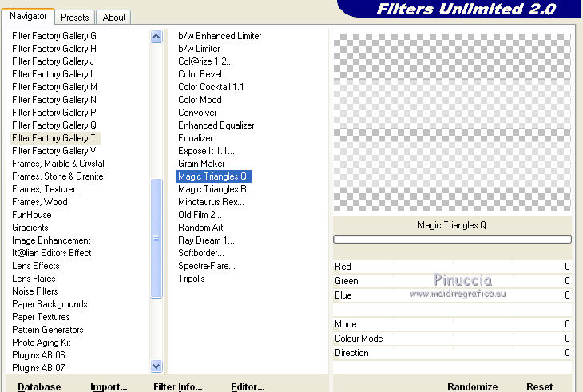This screenshot has width=583, height=392.
Task: Select Paper Textures category
Action: pos(41,317)
